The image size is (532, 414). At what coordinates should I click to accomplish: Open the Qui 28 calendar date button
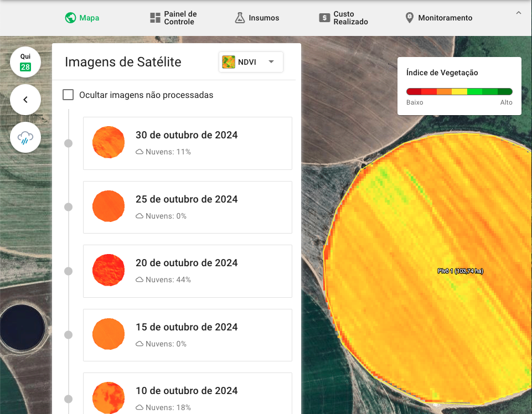(x=25, y=62)
